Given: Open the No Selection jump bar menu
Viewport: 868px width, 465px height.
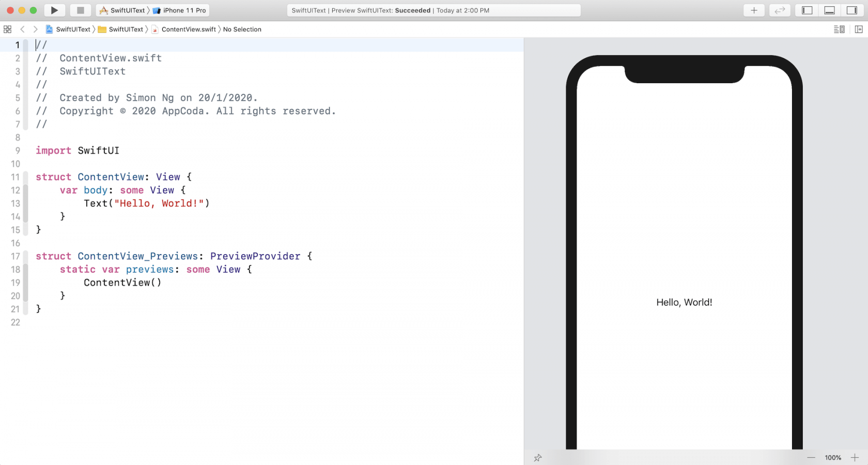Looking at the screenshot, I should click(x=242, y=29).
